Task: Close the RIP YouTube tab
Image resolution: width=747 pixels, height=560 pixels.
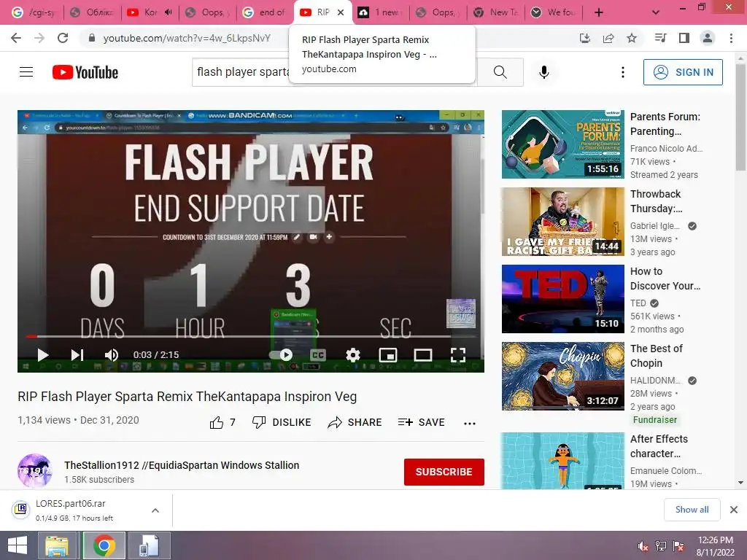Action: 341,12
